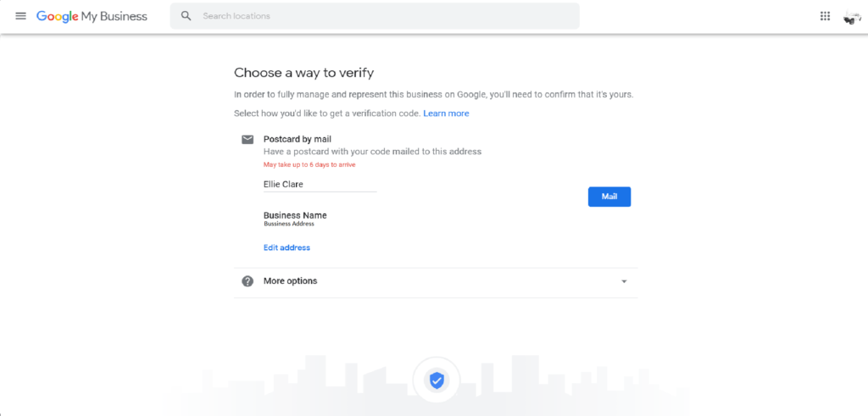Image resolution: width=868 pixels, height=416 pixels.
Task: Click the Mail button
Action: pyautogui.click(x=609, y=197)
